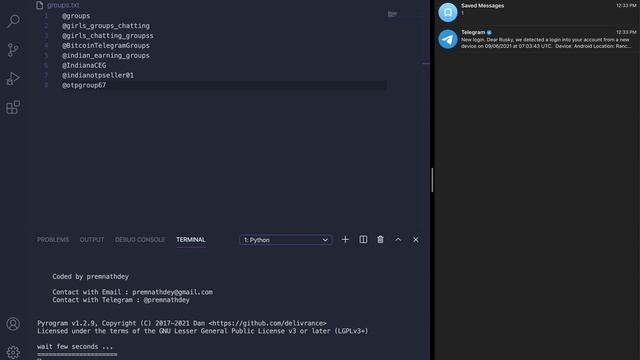Image resolution: width=640 pixels, height=360 pixels.
Task: Open Saved Messages chat in Telegram
Action: (x=537, y=12)
